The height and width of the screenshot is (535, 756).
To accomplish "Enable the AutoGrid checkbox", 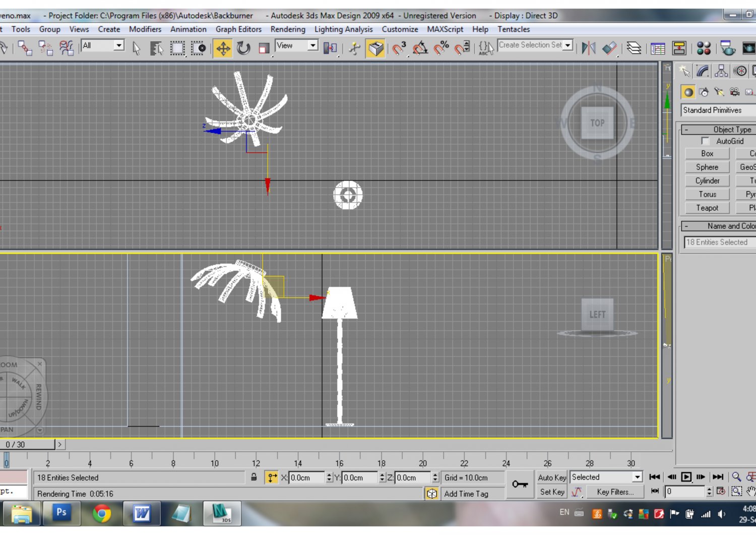I will [705, 141].
